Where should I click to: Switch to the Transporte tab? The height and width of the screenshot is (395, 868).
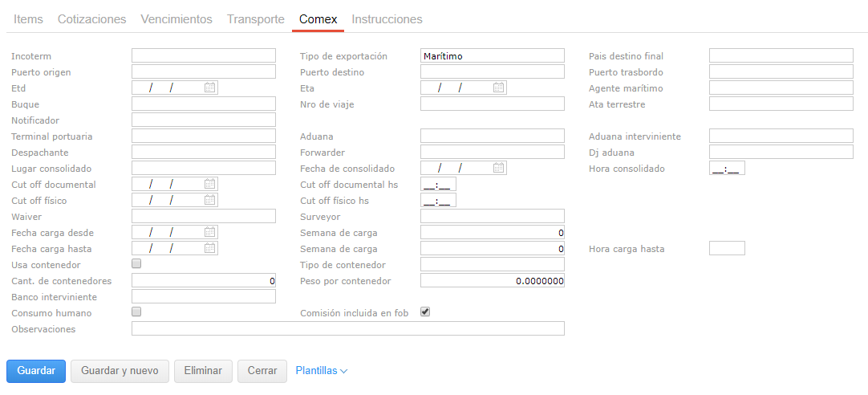click(x=255, y=19)
